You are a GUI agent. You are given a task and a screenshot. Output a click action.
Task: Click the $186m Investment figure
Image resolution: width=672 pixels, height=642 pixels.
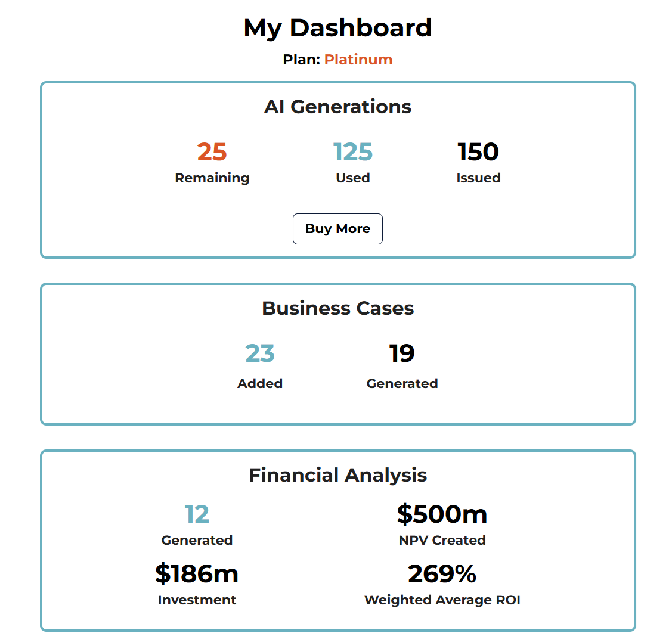[197, 573]
